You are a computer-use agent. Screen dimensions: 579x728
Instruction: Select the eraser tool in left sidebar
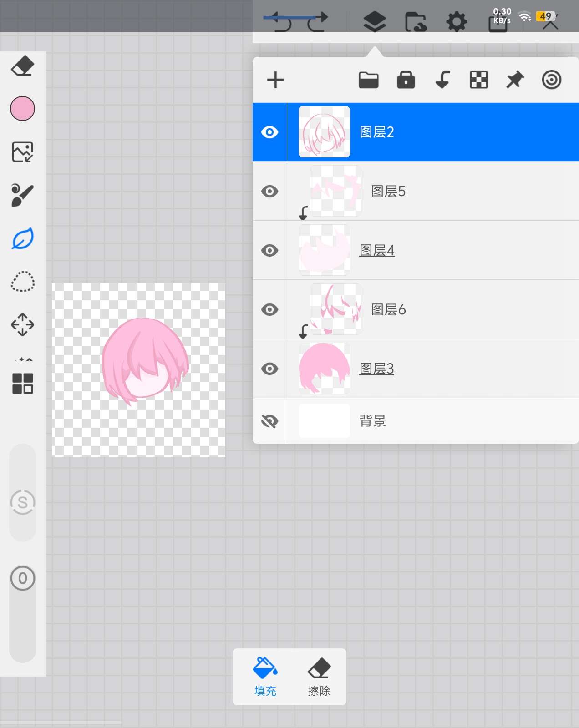pyautogui.click(x=22, y=66)
